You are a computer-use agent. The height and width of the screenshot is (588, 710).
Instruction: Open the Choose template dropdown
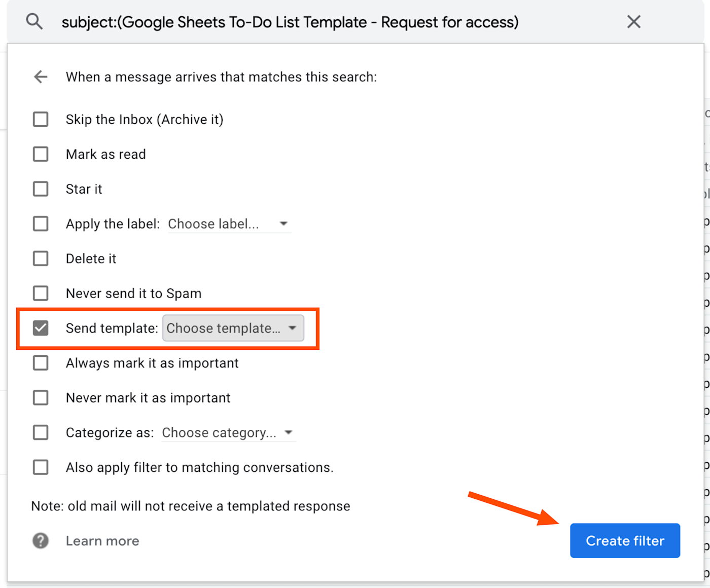(233, 328)
